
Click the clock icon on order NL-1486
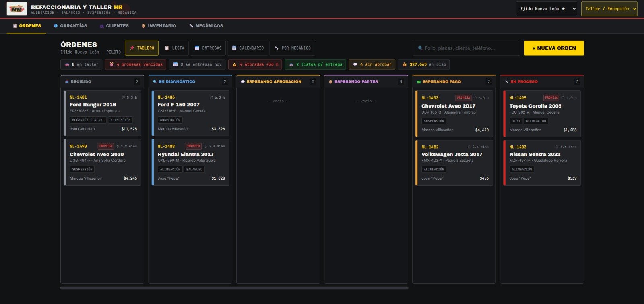pos(211,97)
